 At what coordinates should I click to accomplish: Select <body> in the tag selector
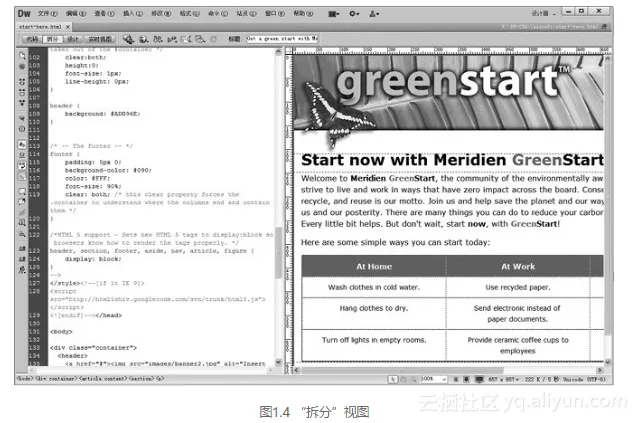pos(24,379)
